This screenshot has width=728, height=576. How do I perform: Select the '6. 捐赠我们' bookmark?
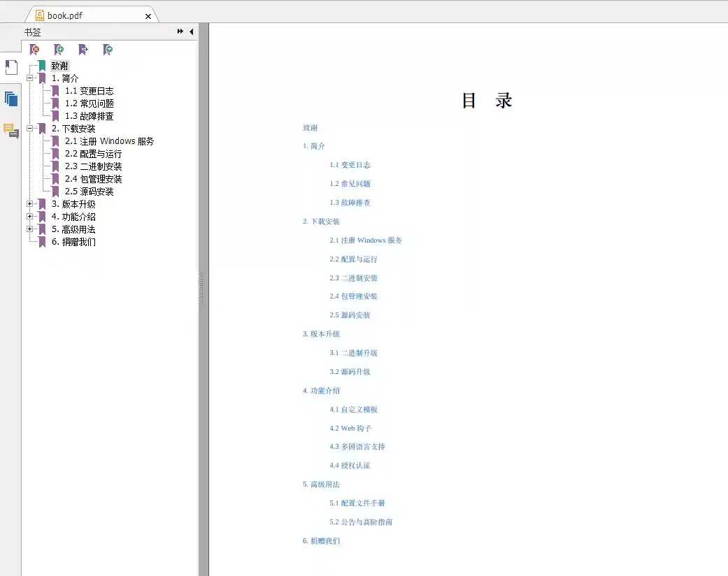pyautogui.click(x=73, y=241)
